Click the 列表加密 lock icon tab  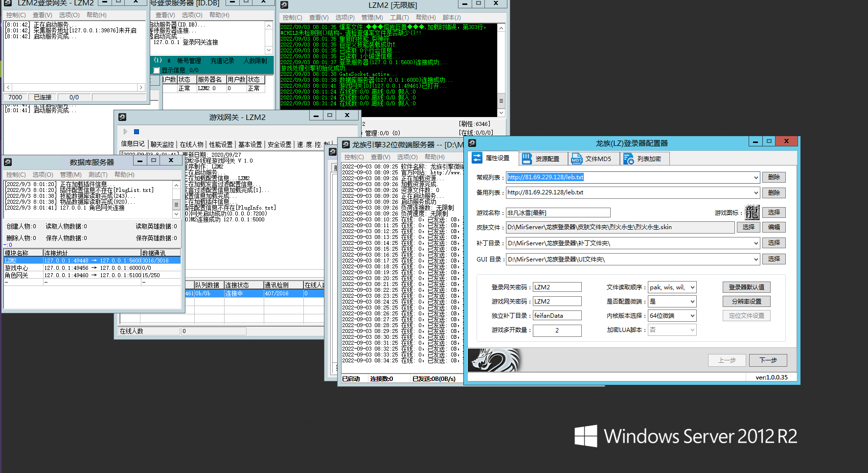pos(628,159)
